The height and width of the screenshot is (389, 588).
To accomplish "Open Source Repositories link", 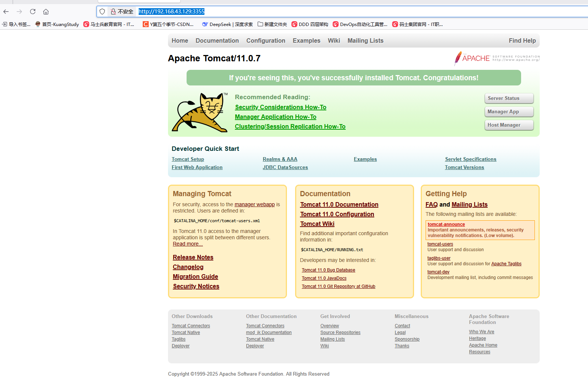I will click(340, 333).
